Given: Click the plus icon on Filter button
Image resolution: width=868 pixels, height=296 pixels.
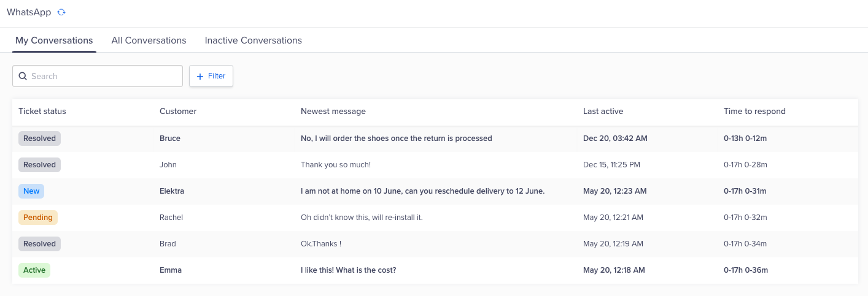Looking at the screenshot, I should (x=200, y=77).
